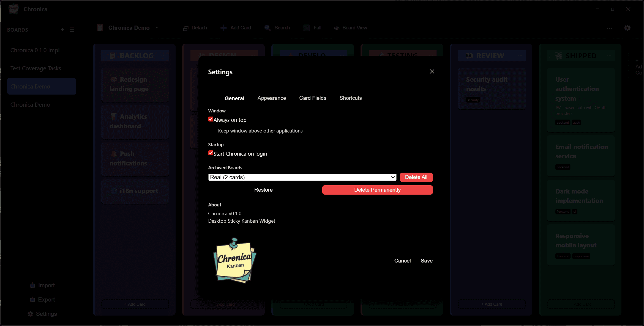Click the Search magnifier icon

click(x=267, y=28)
